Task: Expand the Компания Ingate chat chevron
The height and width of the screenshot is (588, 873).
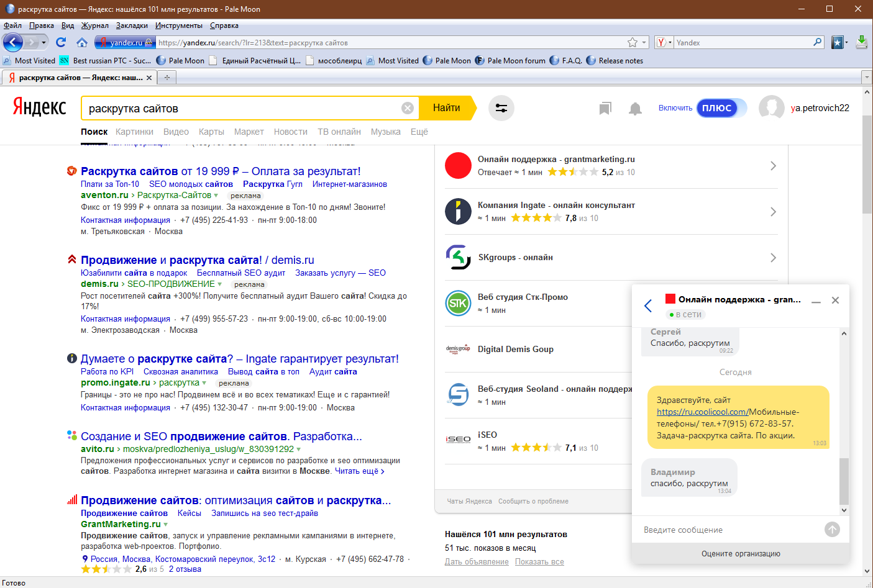Action: (x=773, y=212)
